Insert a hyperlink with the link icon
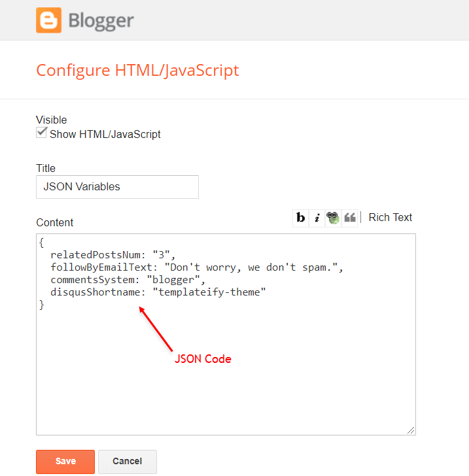469x476 pixels. pyautogui.click(x=333, y=218)
